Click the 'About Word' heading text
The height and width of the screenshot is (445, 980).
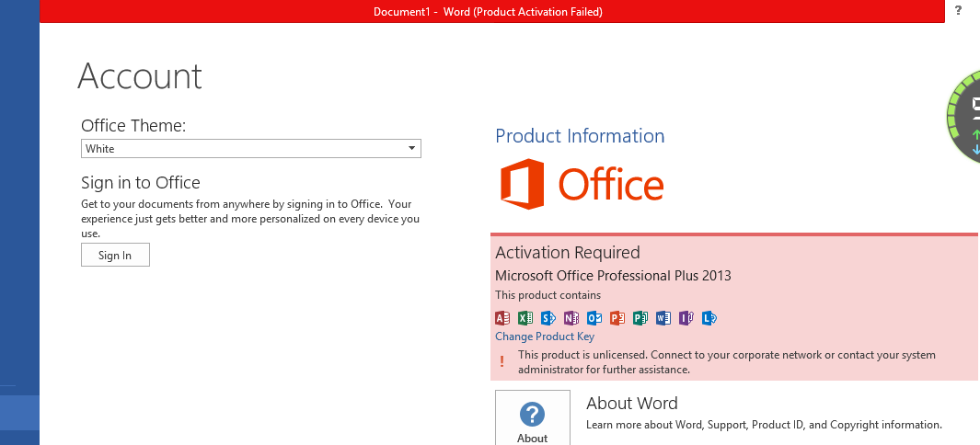coord(632,404)
